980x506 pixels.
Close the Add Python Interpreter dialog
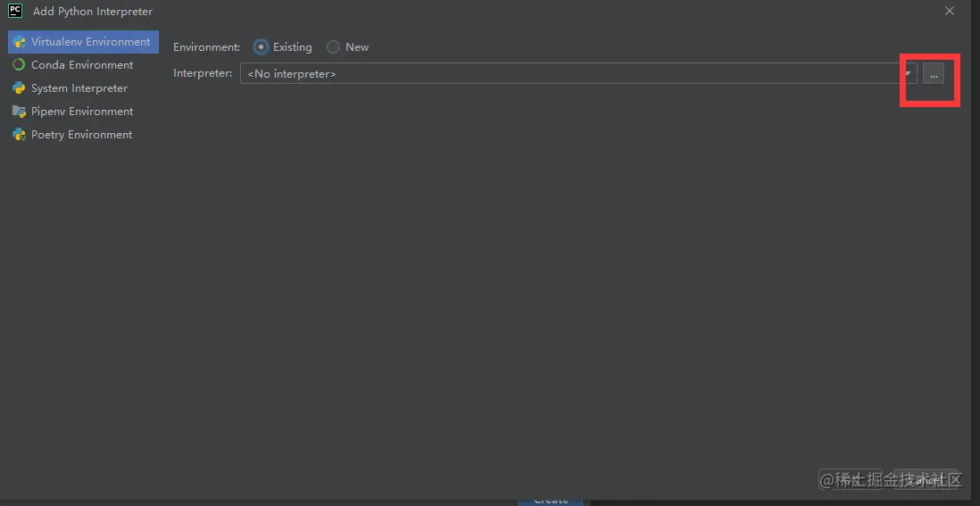[950, 11]
